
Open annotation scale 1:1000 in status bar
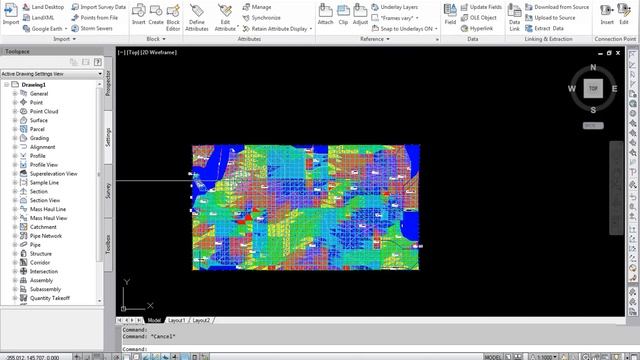[545, 357]
